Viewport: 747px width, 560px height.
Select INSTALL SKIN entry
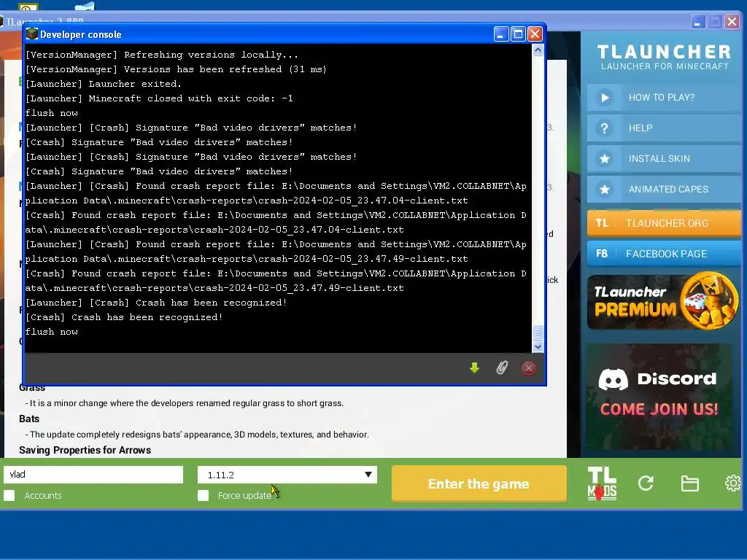tap(664, 158)
